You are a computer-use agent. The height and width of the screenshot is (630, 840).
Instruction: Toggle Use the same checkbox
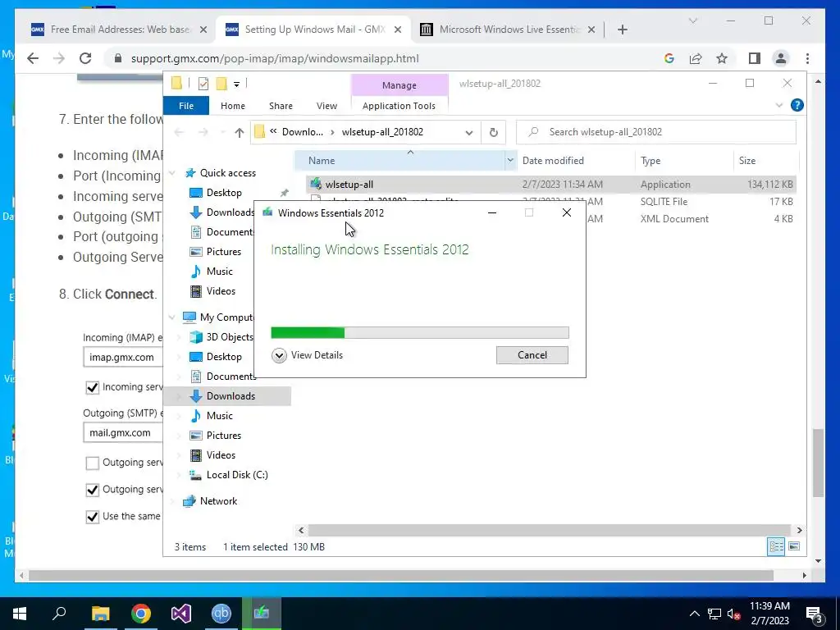(x=92, y=517)
